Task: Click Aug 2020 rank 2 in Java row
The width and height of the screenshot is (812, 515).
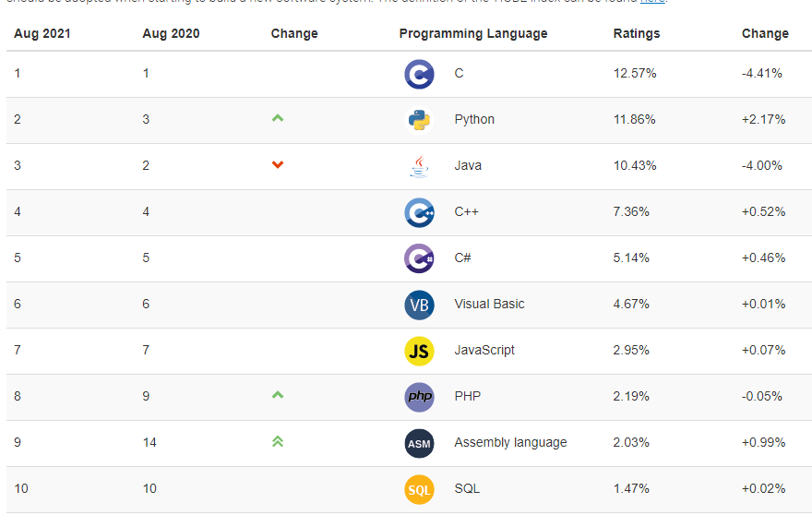Action: tap(146, 166)
